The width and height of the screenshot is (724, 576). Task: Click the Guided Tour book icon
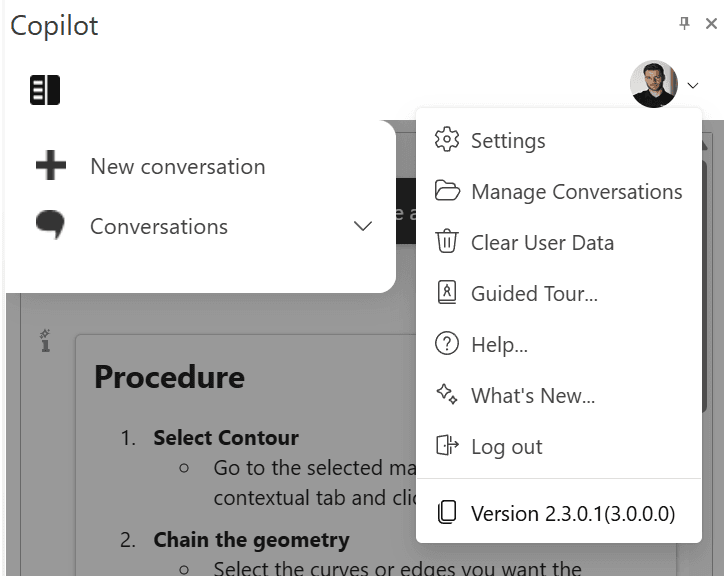point(446,292)
